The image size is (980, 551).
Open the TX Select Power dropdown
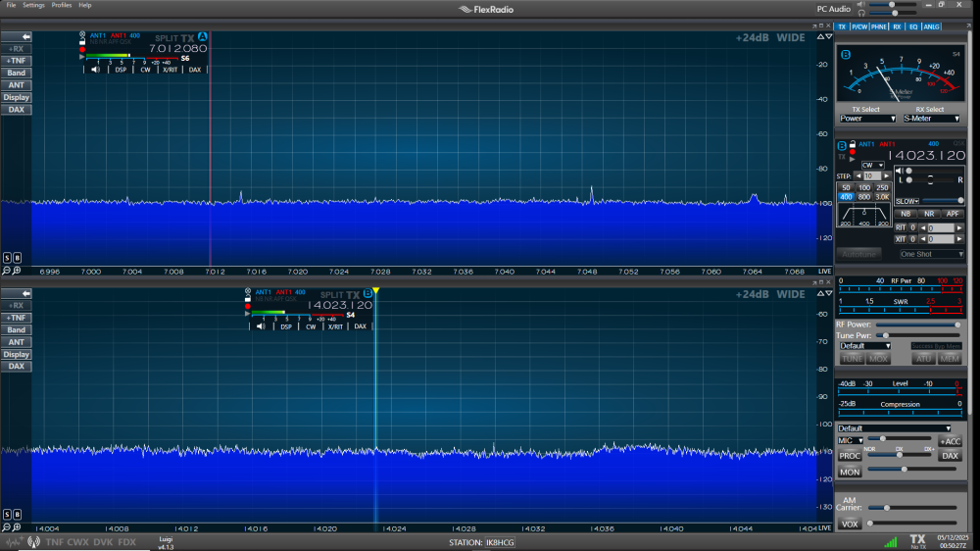click(x=867, y=119)
